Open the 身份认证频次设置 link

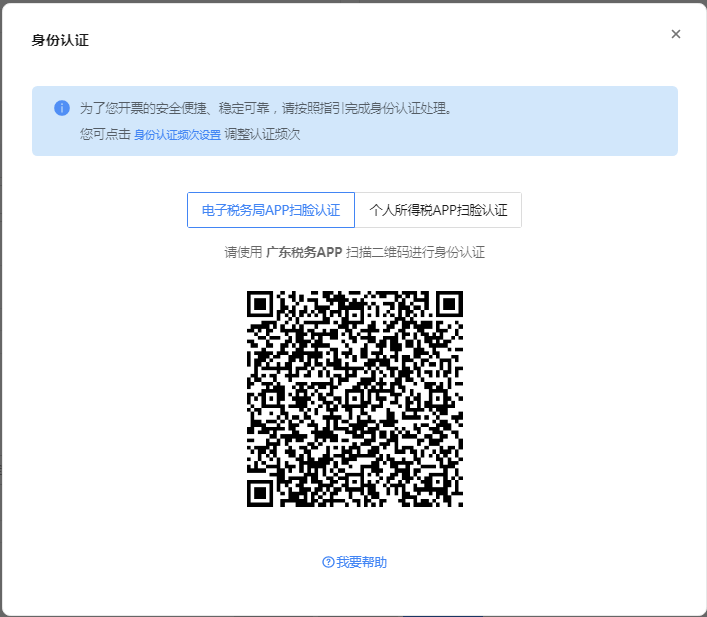[177, 134]
